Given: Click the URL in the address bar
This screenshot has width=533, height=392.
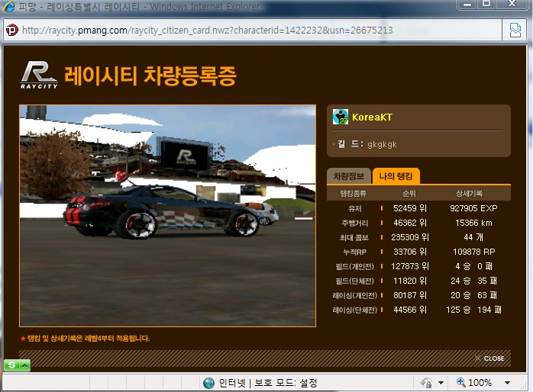Looking at the screenshot, I should pos(208,31).
